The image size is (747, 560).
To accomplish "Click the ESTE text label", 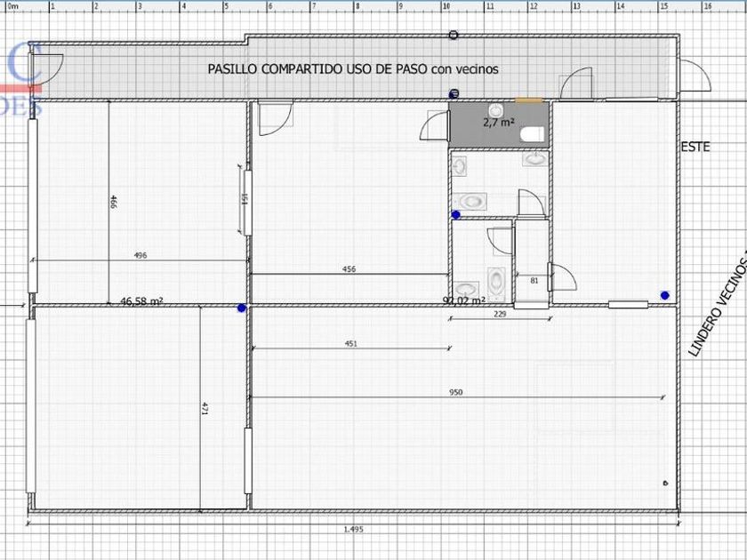I will [x=695, y=147].
